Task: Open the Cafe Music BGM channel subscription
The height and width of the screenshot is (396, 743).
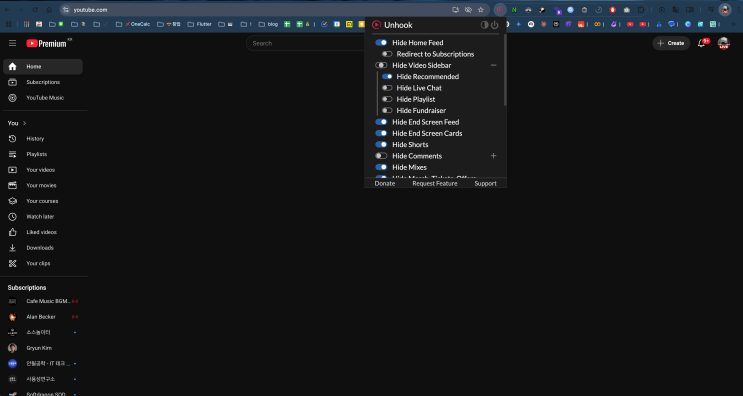Action: (x=43, y=301)
